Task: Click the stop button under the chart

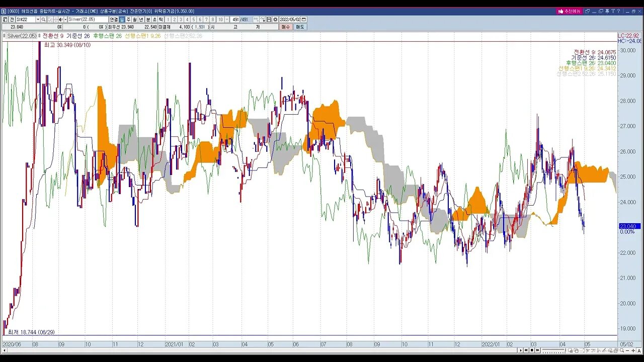Action: (532, 350)
